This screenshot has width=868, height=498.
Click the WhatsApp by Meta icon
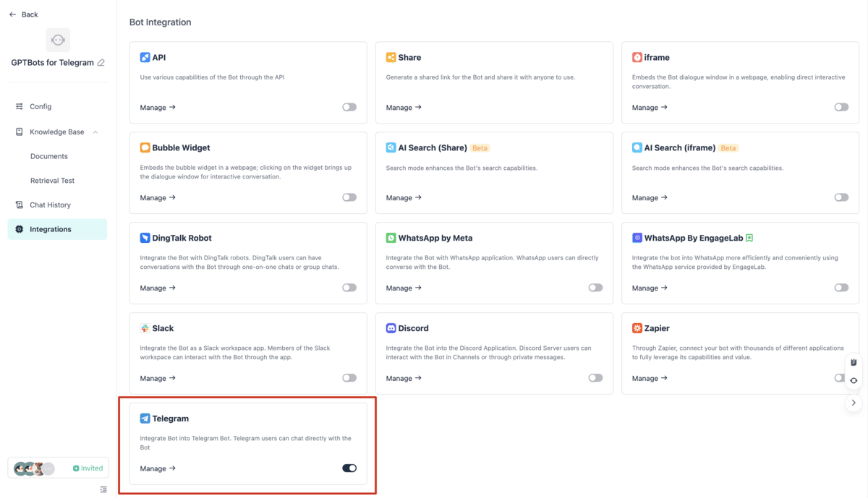(x=391, y=237)
